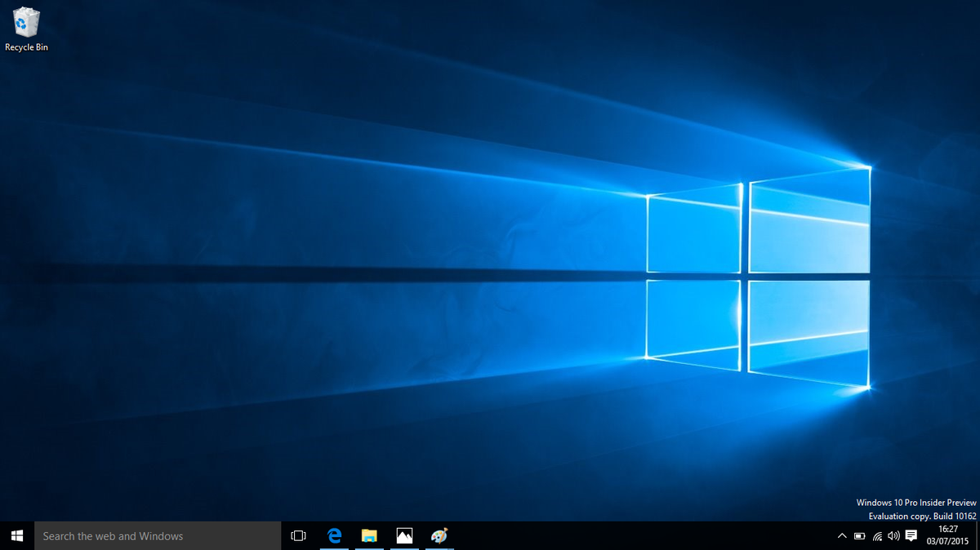Open the Action Center
The width and height of the screenshot is (980, 550).
coord(911,536)
